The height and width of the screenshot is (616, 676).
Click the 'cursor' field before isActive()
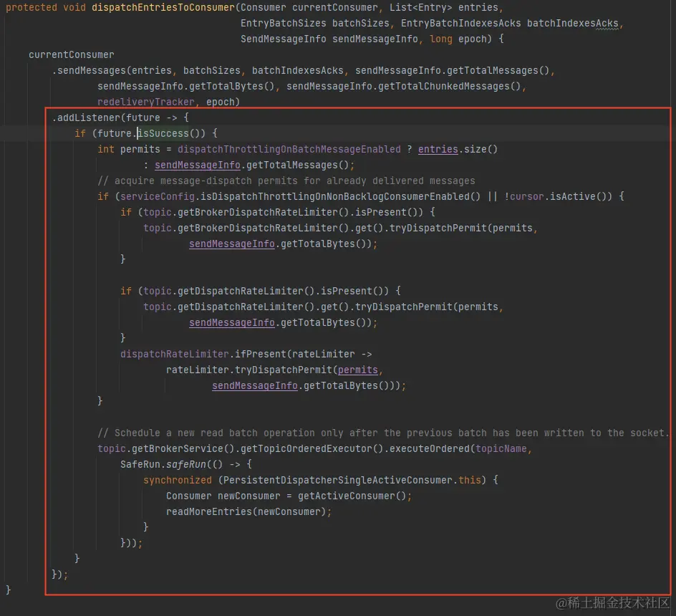526,197
